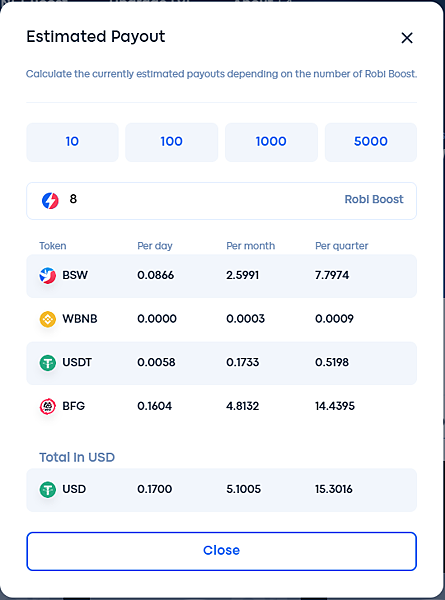Select the 10 Robi Boost preset

point(72,142)
